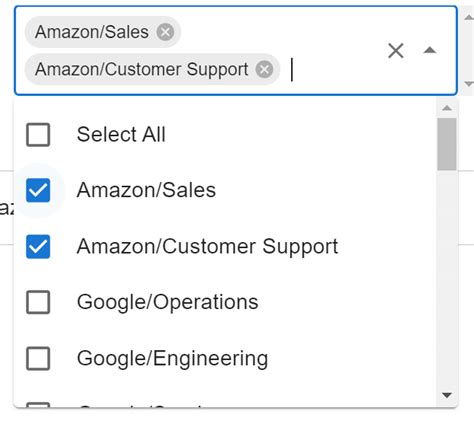
Task: Click the list scrollbar down arrow
Action: [x=447, y=395]
